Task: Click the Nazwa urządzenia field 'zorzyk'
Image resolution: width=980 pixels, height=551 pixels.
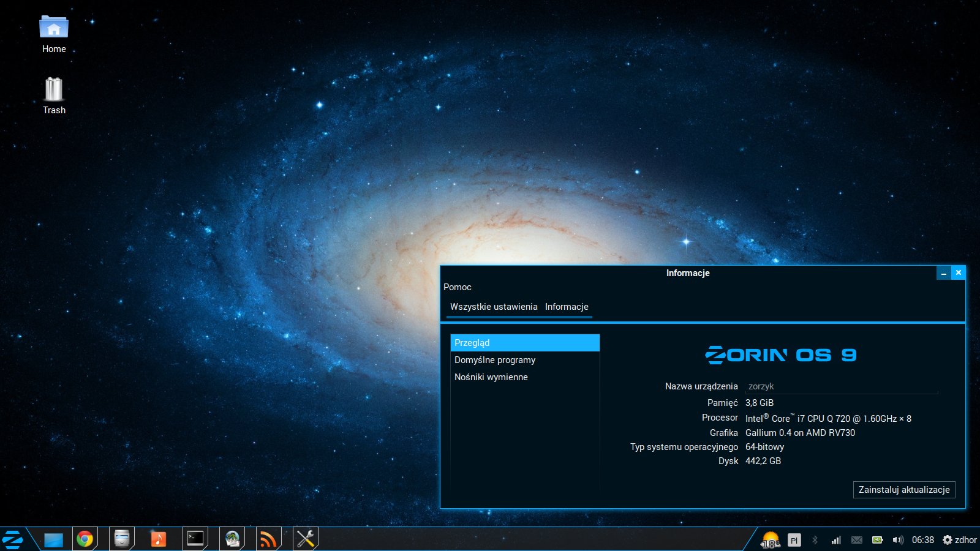Action: pyautogui.click(x=842, y=386)
